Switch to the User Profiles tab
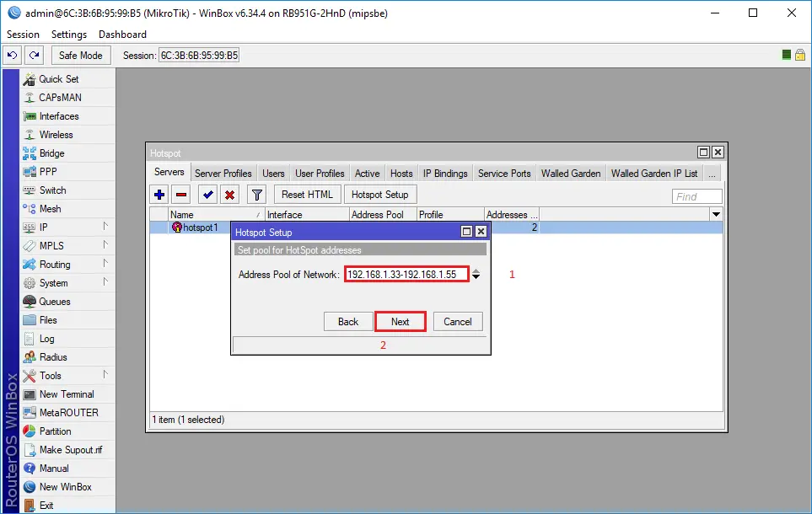The width and height of the screenshot is (812, 514). (320, 174)
